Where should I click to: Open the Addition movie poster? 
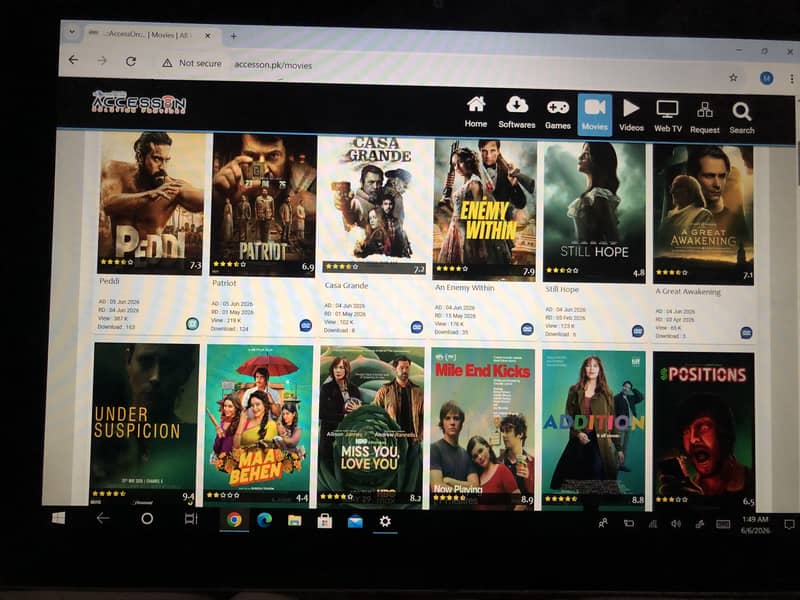point(593,431)
